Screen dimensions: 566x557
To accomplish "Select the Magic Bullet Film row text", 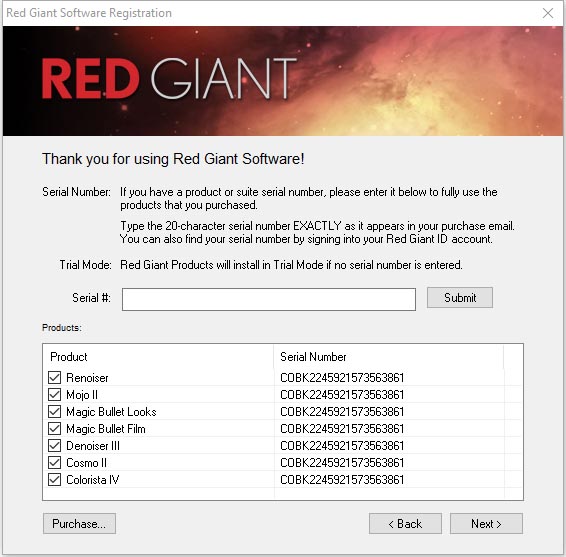I will click(106, 429).
